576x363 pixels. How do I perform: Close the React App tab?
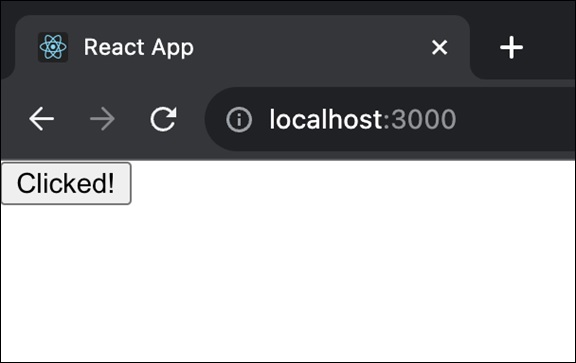(439, 47)
